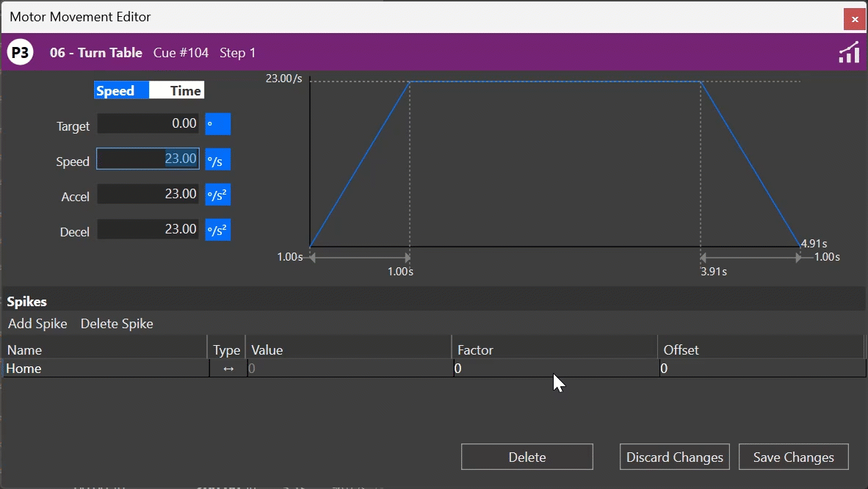Close the Motor Movement Editor window
Screen dimensions: 868x489
(856, 20)
